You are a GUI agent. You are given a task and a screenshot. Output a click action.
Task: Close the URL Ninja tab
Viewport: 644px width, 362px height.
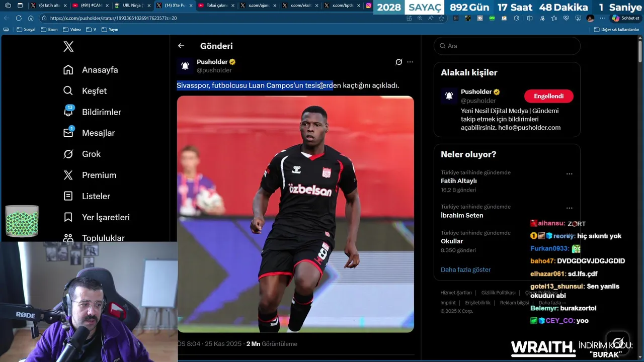point(149,6)
